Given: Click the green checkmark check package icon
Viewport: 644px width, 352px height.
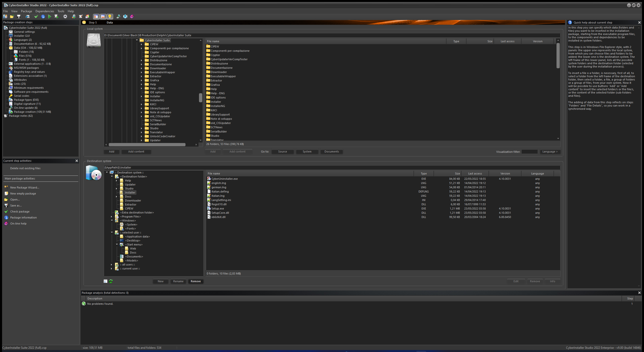Looking at the screenshot, I should click(36, 16).
